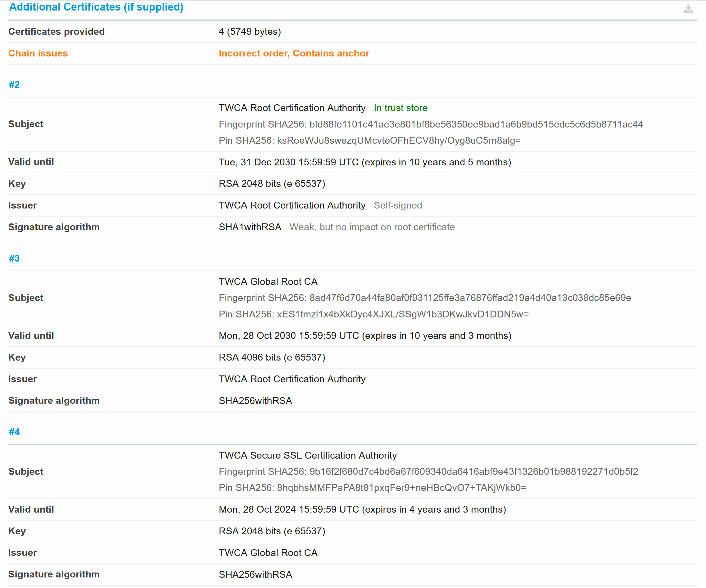Click the Self-signed label next to issuer
706x588 pixels.
pos(398,205)
